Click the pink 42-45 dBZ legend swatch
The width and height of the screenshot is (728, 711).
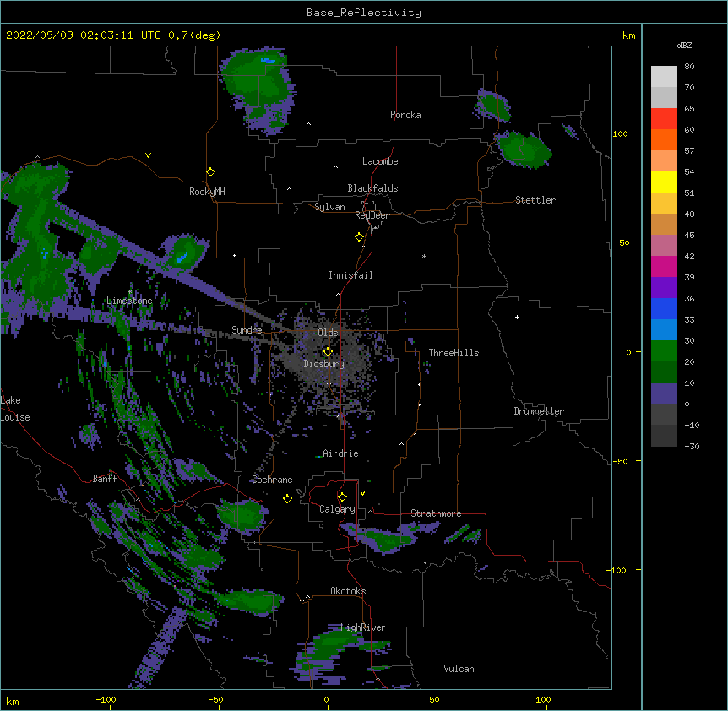[x=664, y=246]
